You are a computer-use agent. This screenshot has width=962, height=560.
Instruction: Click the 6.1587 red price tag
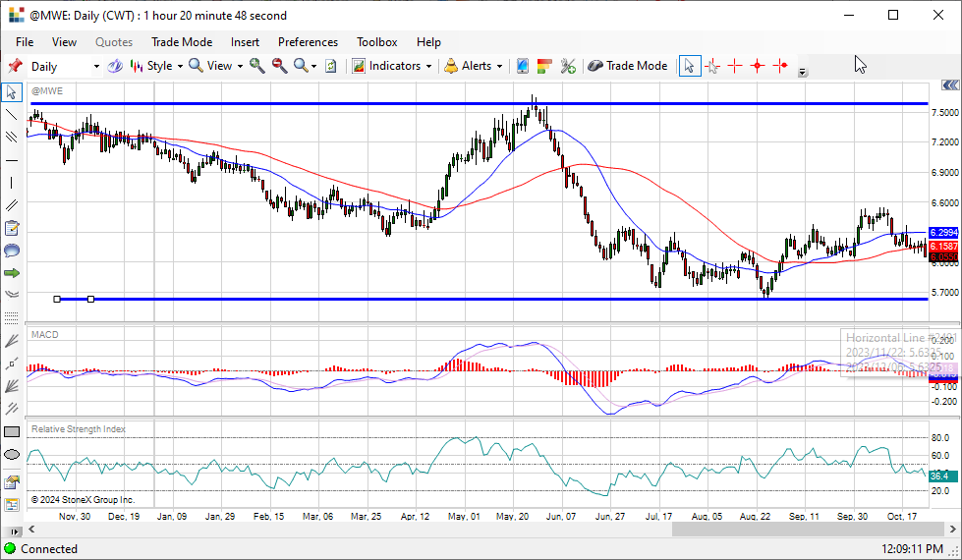(943, 246)
